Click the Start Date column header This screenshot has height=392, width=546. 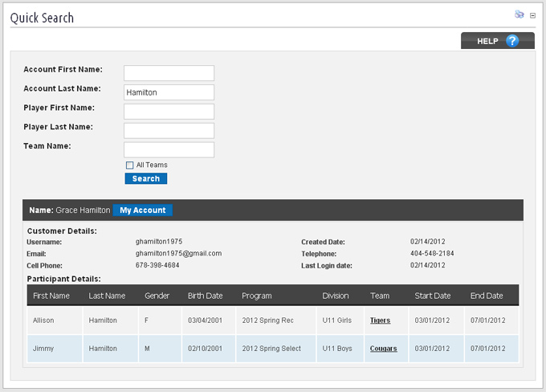tap(433, 296)
